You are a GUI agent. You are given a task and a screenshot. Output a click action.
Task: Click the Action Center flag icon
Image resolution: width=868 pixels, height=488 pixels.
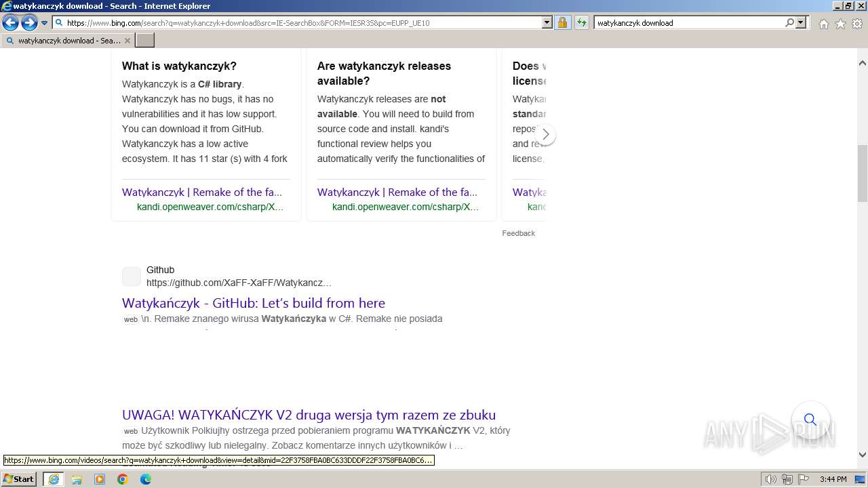tap(804, 479)
